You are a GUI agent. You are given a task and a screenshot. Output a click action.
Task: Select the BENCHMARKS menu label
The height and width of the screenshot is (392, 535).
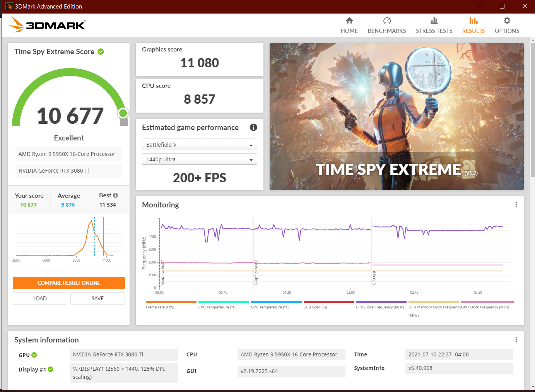click(x=387, y=31)
